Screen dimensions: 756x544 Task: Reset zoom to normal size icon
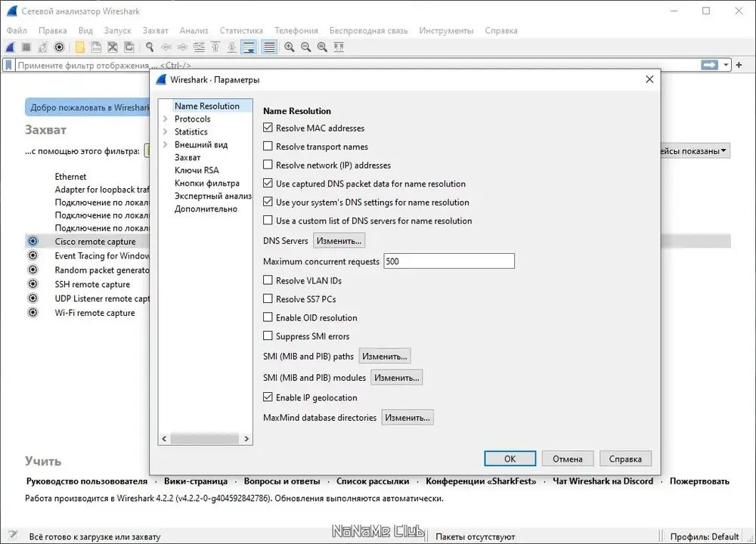[x=322, y=47]
